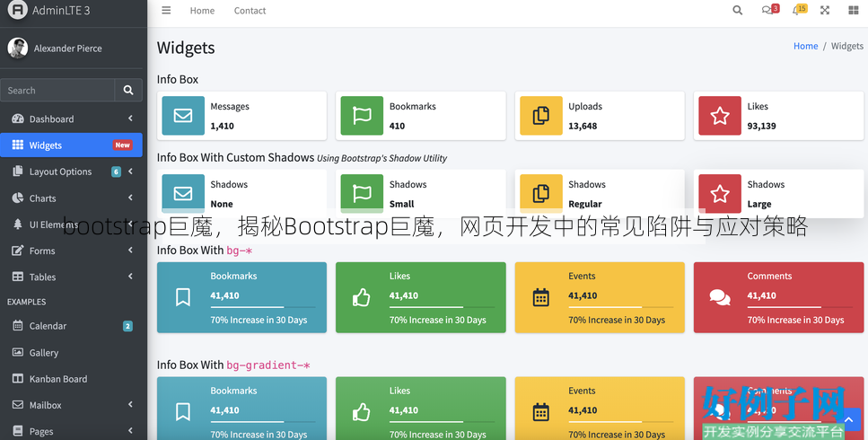The width and height of the screenshot is (868, 440).
Task: Open the navbar search magnifier icon
Action: (737, 11)
